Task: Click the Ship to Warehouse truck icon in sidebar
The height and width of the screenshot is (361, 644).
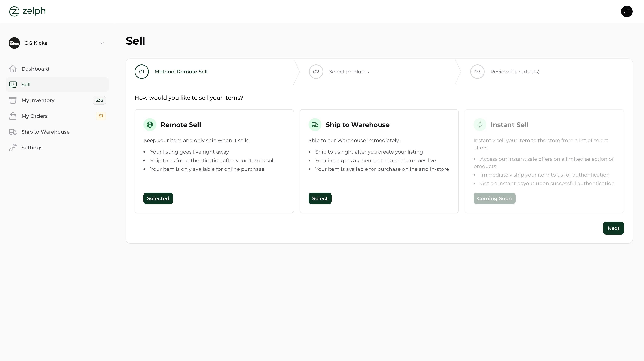Action: click(13, 132)
